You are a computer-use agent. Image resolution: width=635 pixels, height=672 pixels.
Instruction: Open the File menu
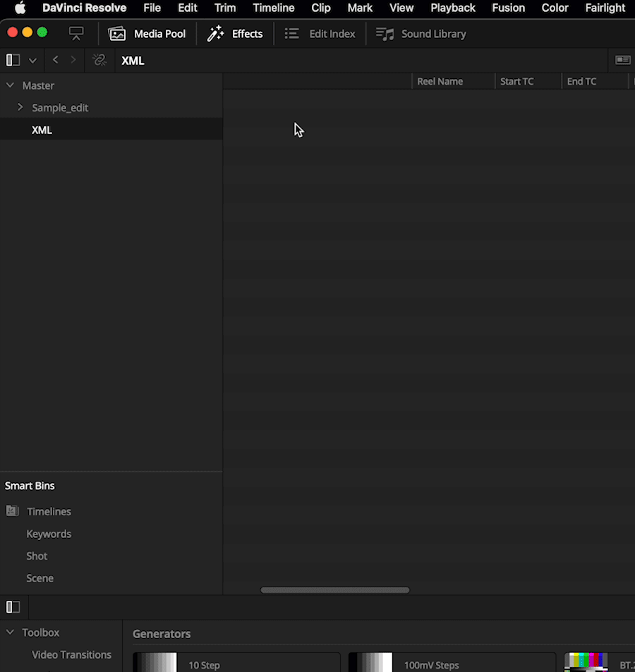pyautogui.click(x=152, y=8)
